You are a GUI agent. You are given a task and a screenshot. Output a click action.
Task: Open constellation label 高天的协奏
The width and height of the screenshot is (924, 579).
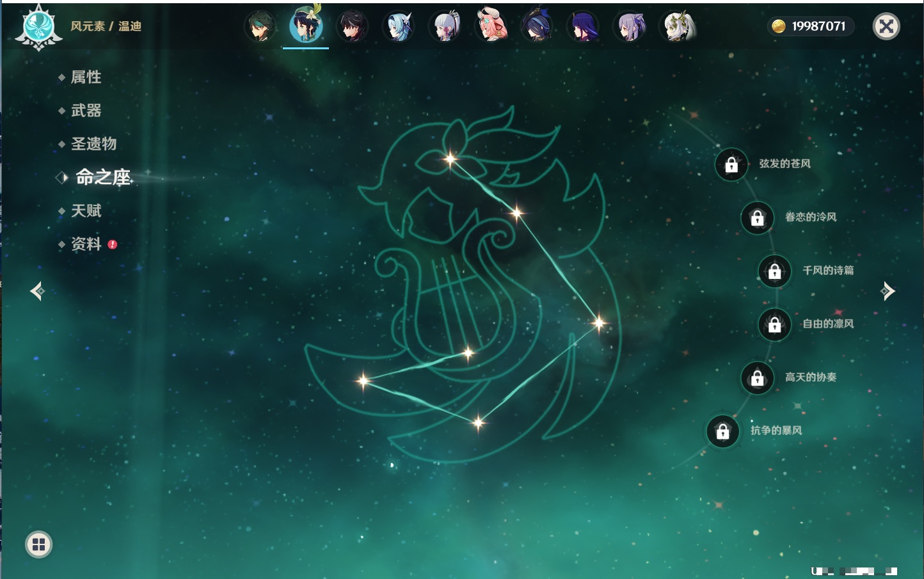[x=811, y=377]
